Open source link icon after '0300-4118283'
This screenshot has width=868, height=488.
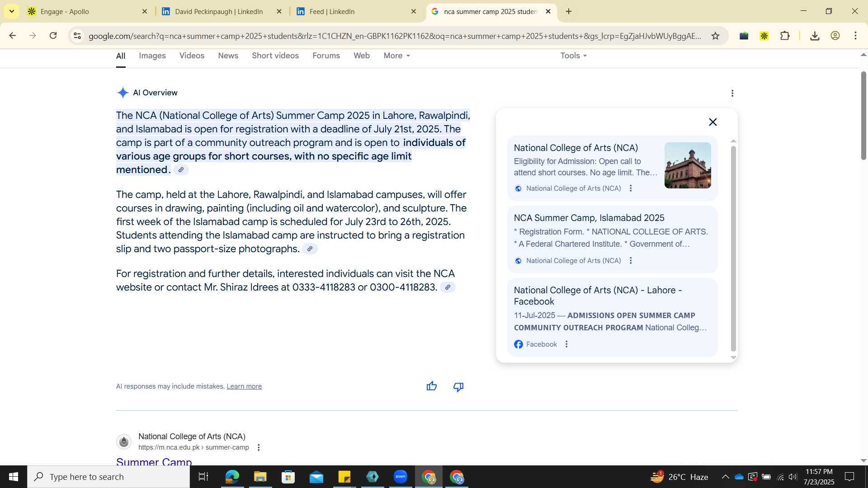[448, 287]
